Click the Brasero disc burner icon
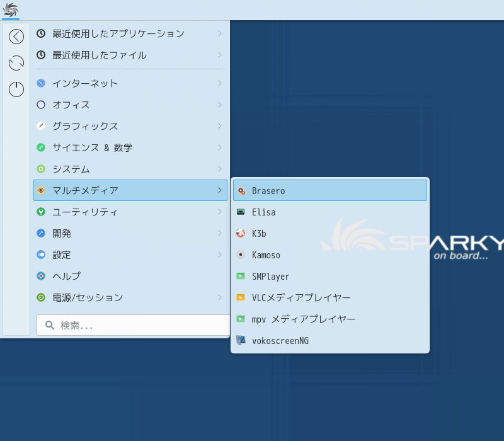 tap(241, 191)
